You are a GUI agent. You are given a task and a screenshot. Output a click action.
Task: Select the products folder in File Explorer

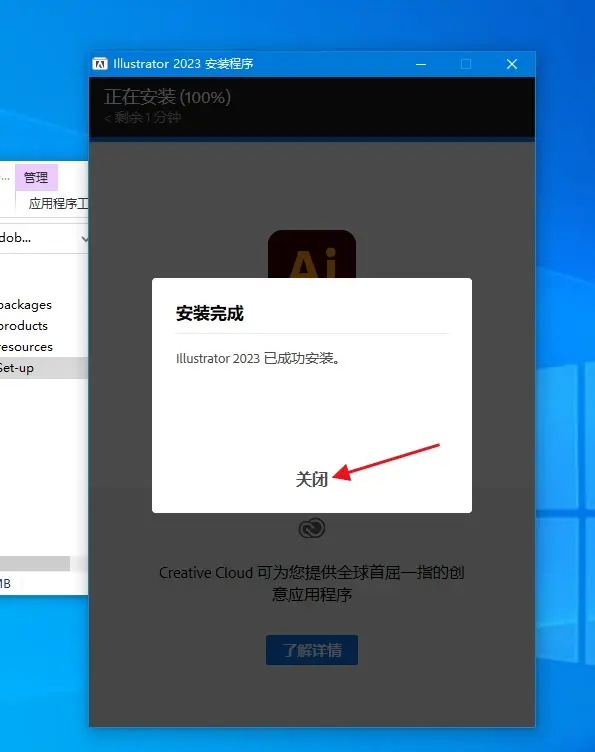click(24, 326)
